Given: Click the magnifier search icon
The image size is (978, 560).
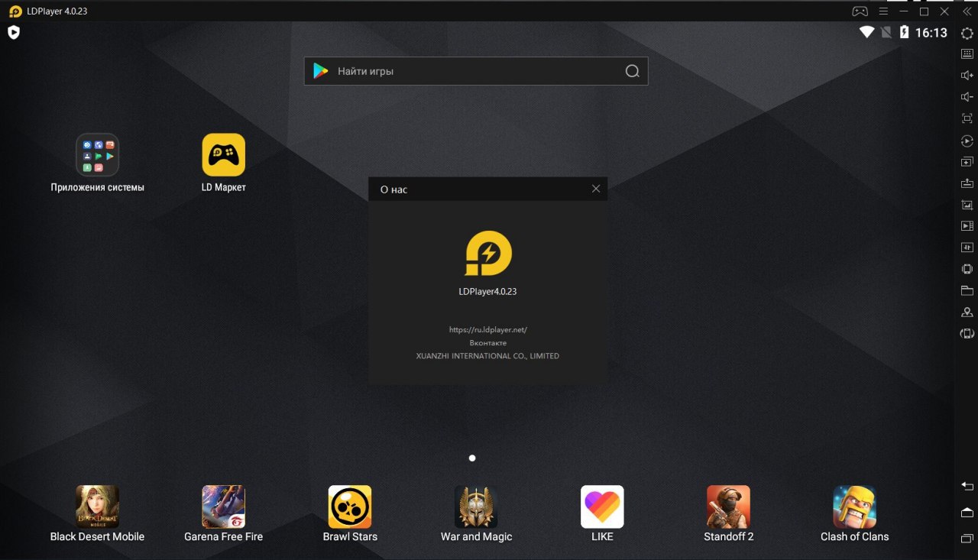Looking at the screenshot, I should [x=632, y=71].
